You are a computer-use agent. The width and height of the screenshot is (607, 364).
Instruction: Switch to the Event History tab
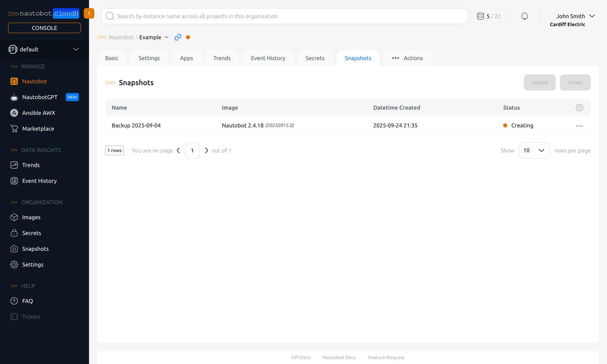268,58
